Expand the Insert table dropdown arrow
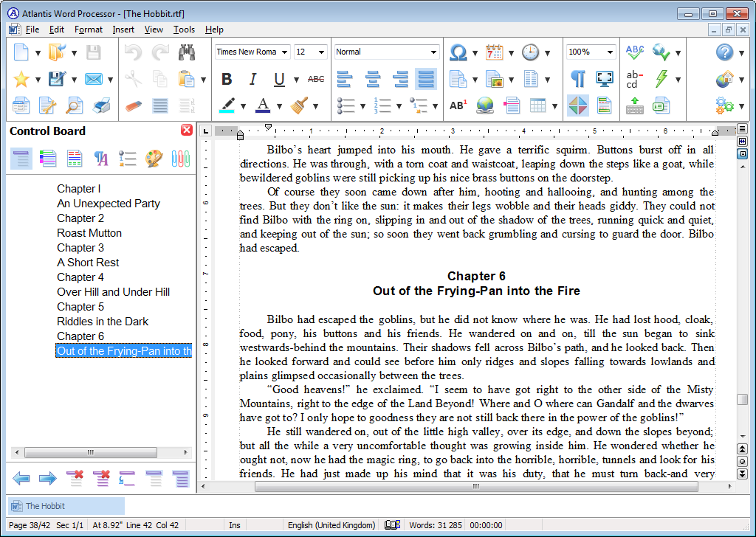This screenshot has width=756, height=537. 555,106
